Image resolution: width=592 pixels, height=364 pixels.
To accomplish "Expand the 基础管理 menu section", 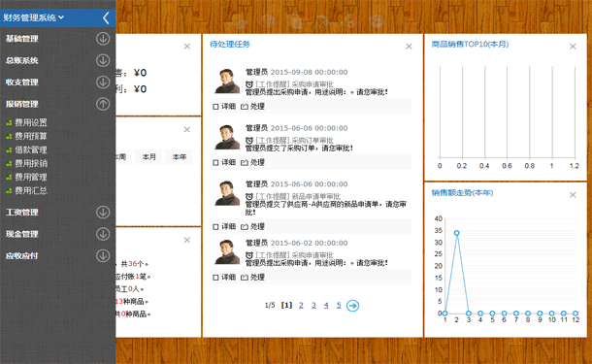I will pyautogui.click(x=103, y=39).
